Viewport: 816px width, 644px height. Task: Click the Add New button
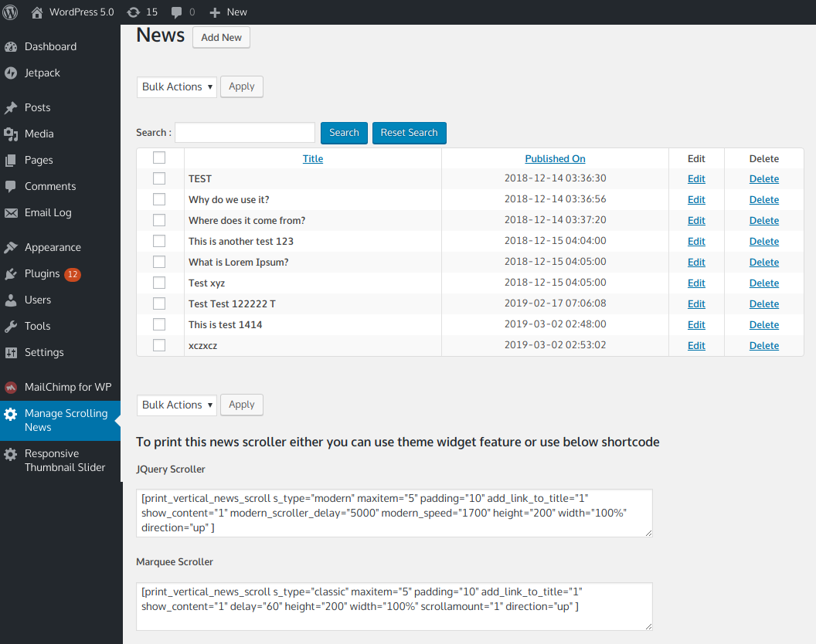(x=221, y=38)
